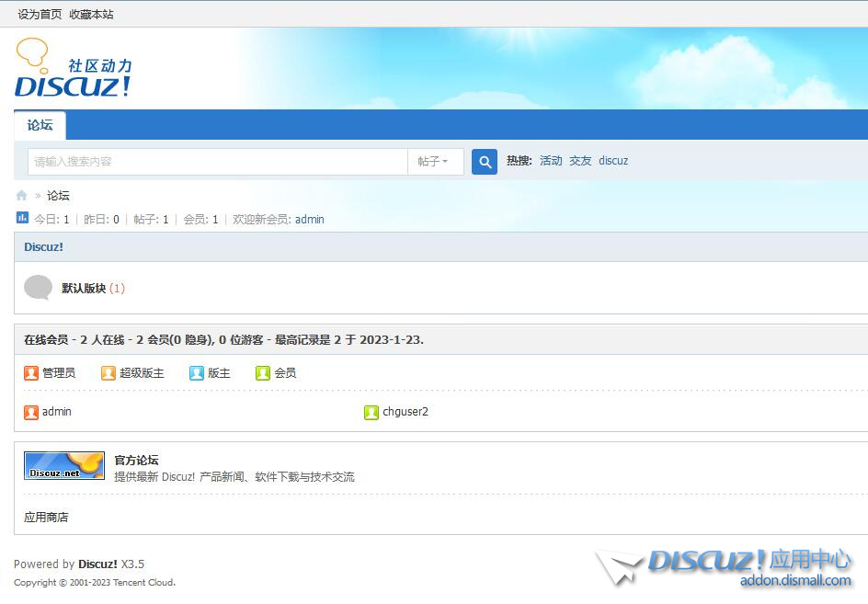Open the chguser2 member profile link
The image size is (868, 604).
(405, 412)
